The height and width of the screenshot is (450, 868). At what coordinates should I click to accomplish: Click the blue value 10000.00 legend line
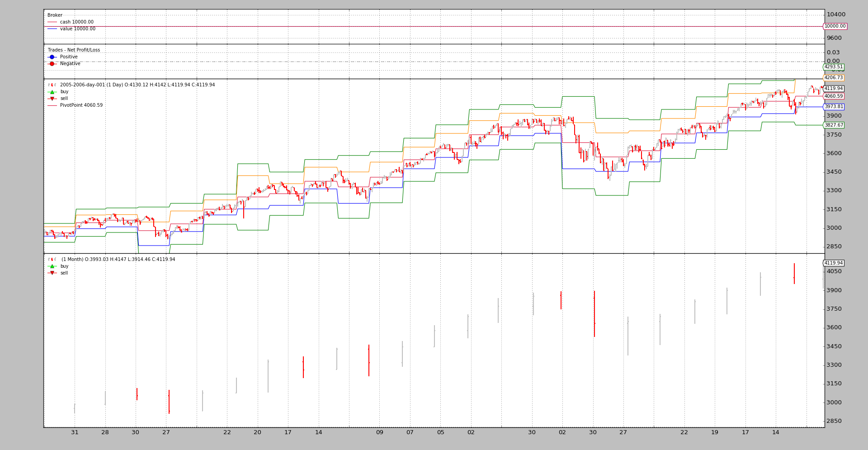click(x=52, y=29)
